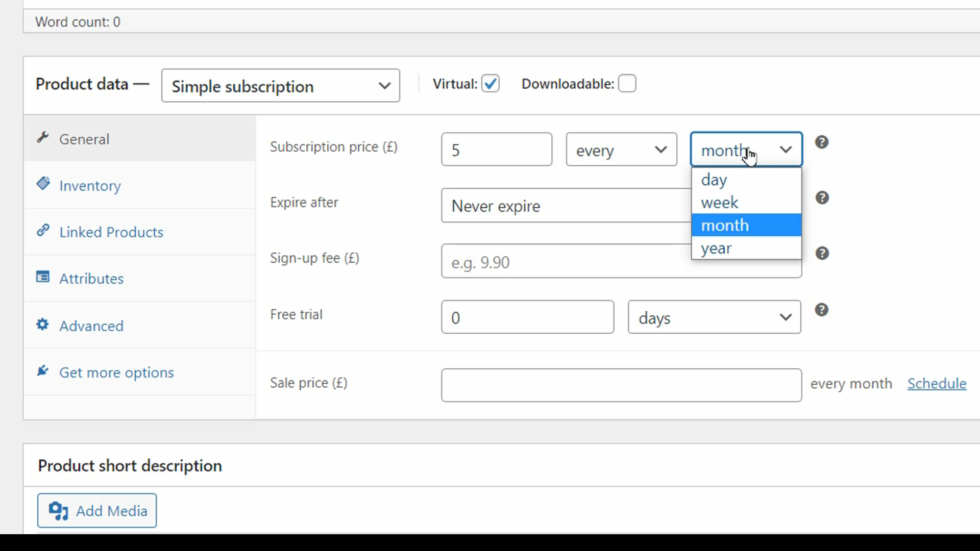Select Inventory tab in sidebar
Screen dimensions: 980x551
[x=89, y=185]
